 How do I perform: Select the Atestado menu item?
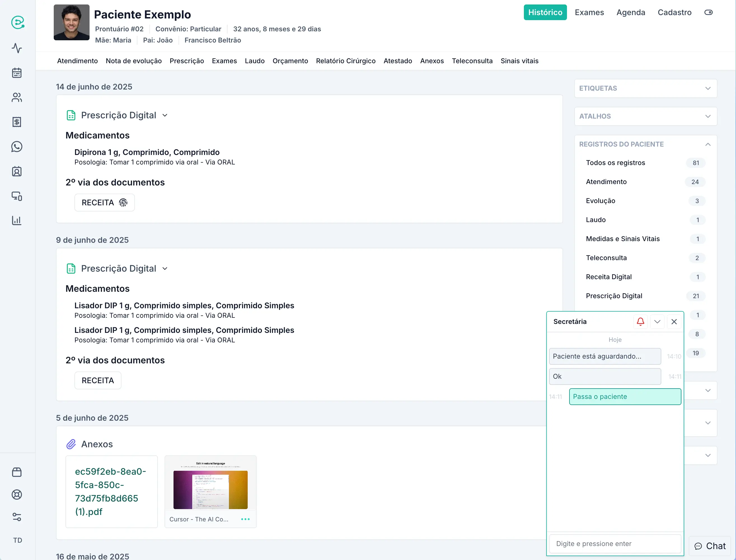[397, 61]
